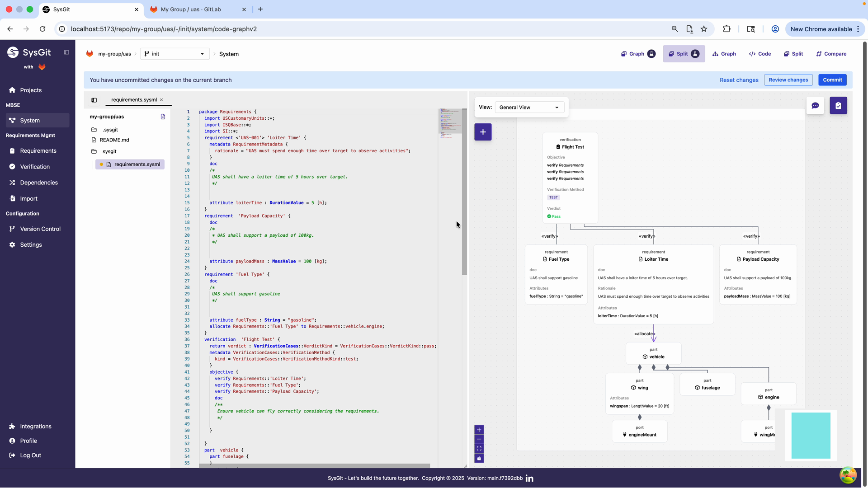This screenshot has height=488, width=868.
Task: Expand the sysgit folder in tree
Action: pos(109,151)
